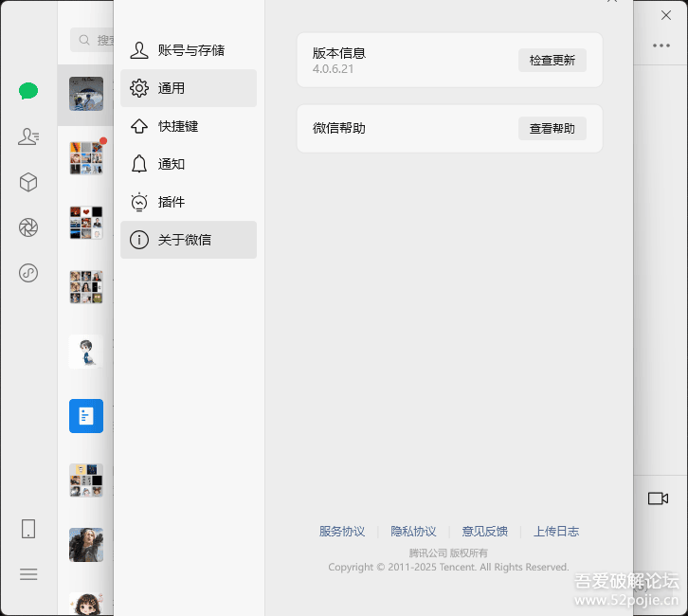Open the chat with the blue document avatar

86,416
